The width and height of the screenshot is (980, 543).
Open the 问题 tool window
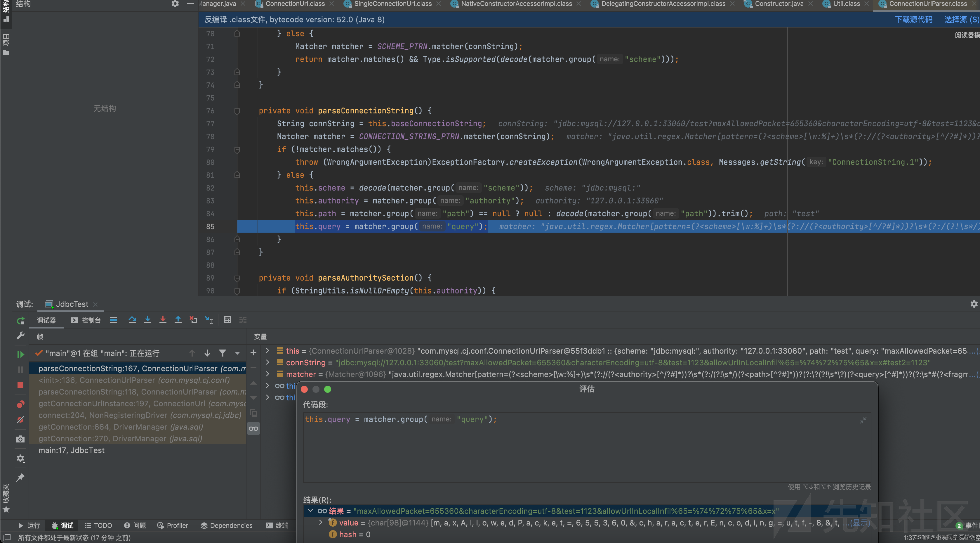click(x=135, y=525)
